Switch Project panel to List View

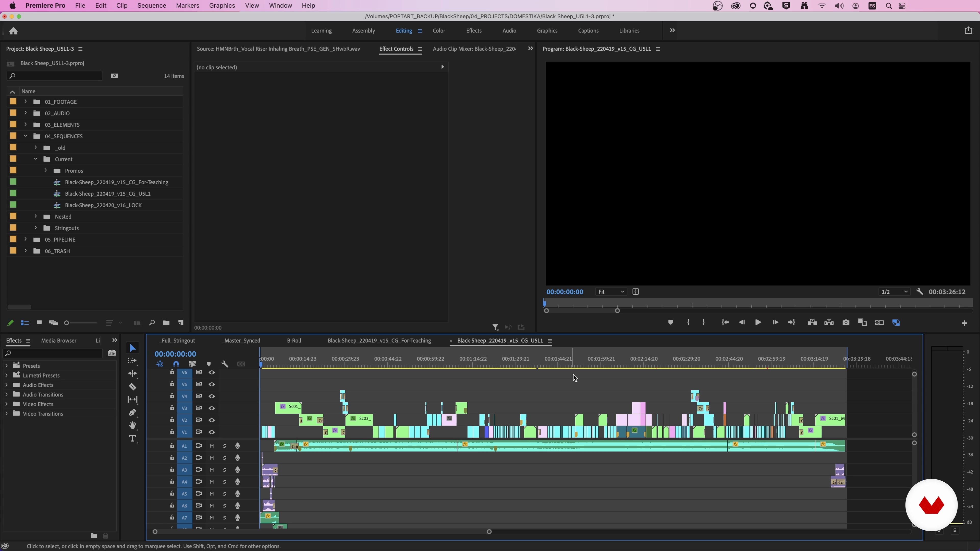25,323
